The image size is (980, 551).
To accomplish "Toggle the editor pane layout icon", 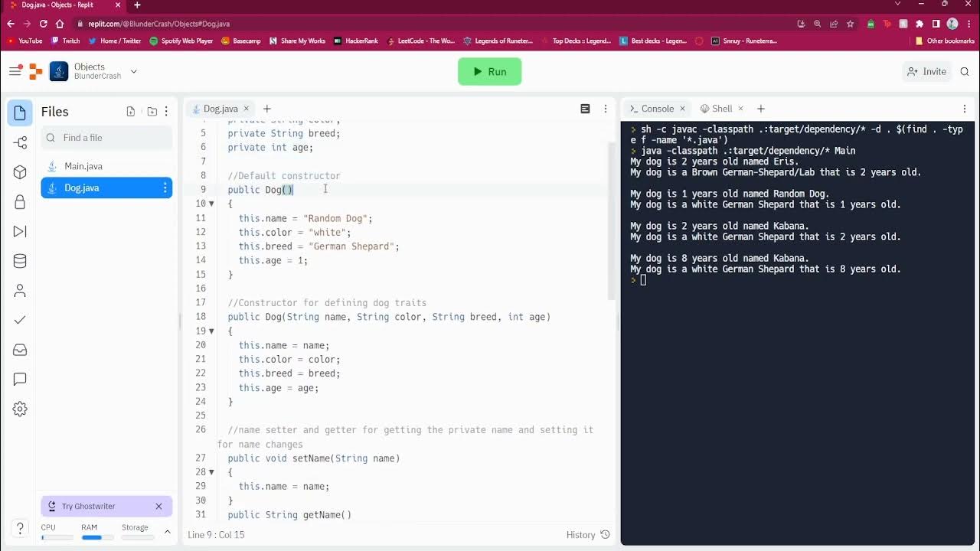I will [x=585, y=109].
